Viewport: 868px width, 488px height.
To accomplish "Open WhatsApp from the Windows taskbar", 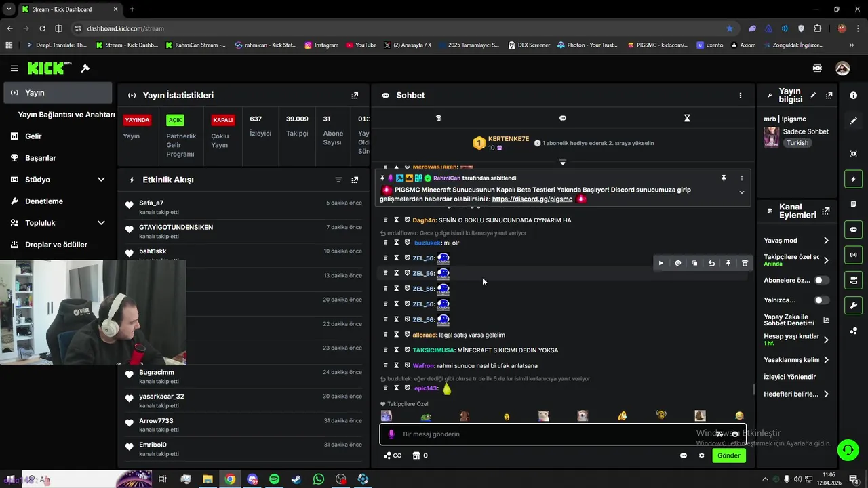I will [319, 479].
